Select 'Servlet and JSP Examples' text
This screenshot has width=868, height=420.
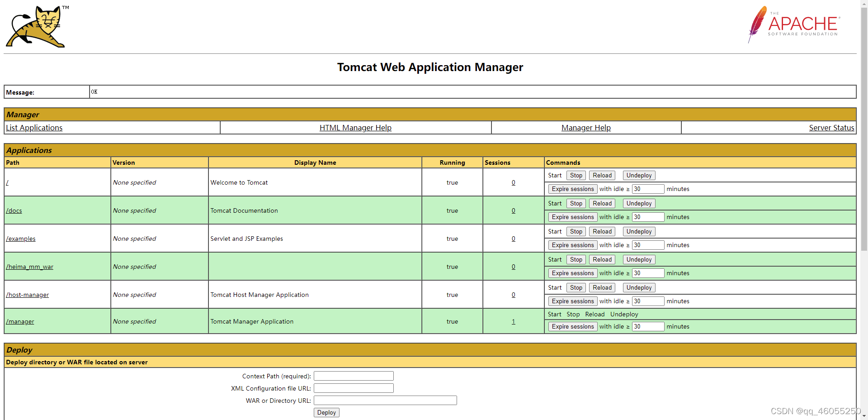click(x=247, y=239)
